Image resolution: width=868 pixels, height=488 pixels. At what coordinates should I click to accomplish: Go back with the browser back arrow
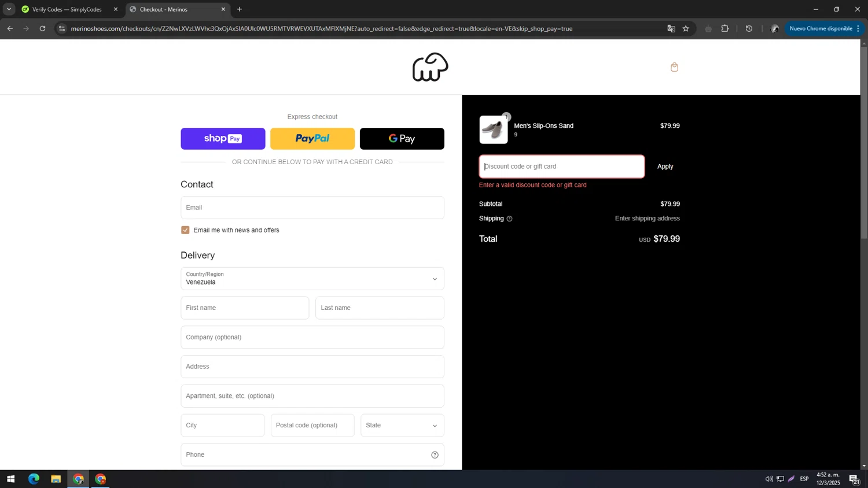click(10, 28)
